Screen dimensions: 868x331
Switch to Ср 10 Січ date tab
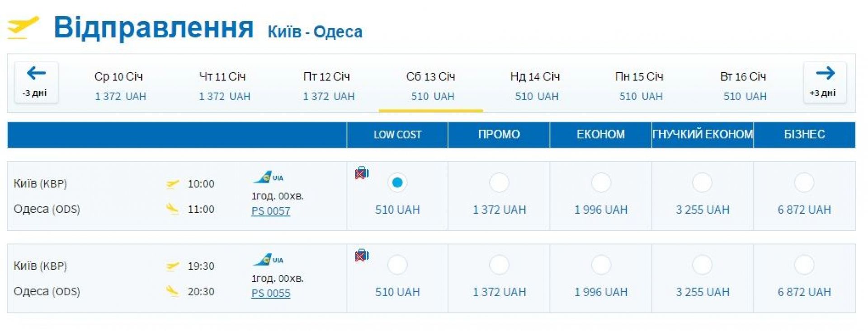click(119, 86)
